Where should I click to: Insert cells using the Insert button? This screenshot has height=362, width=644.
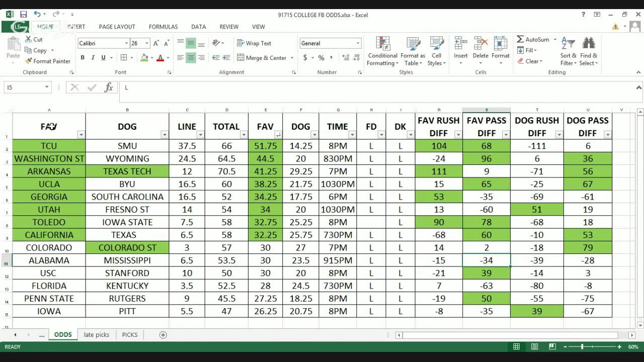(461, 51)
